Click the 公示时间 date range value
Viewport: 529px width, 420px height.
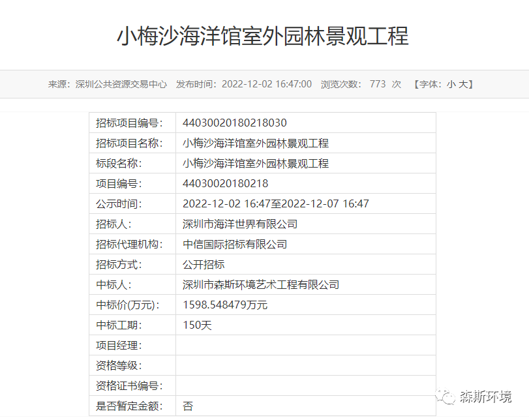(x=276, y=203)
